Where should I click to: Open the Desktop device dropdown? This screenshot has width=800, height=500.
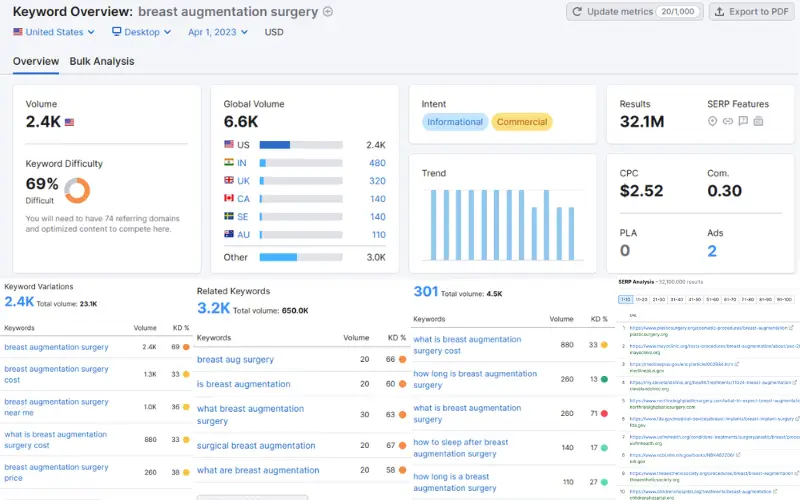(141, 32)
